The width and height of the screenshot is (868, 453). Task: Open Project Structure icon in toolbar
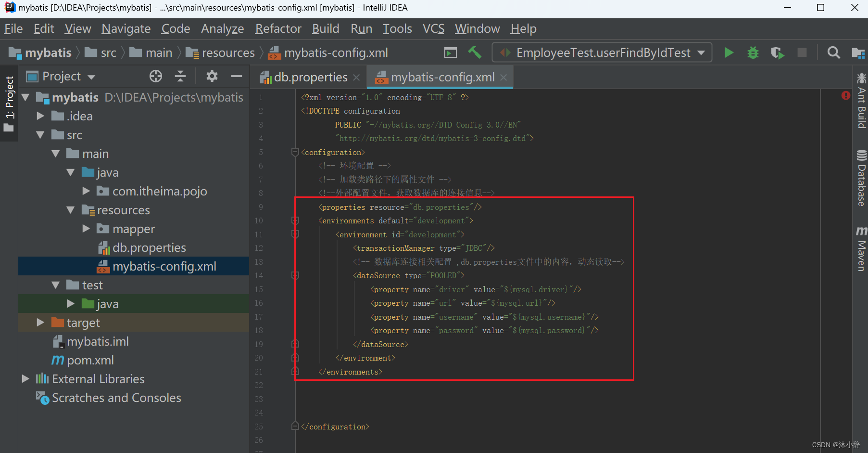(858, 52)
